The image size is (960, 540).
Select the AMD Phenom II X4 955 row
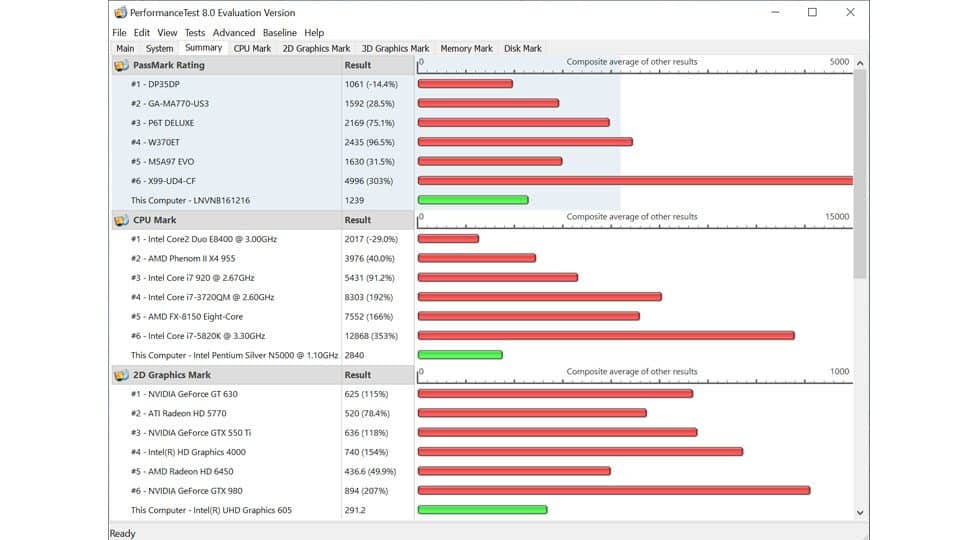[482, 258]
